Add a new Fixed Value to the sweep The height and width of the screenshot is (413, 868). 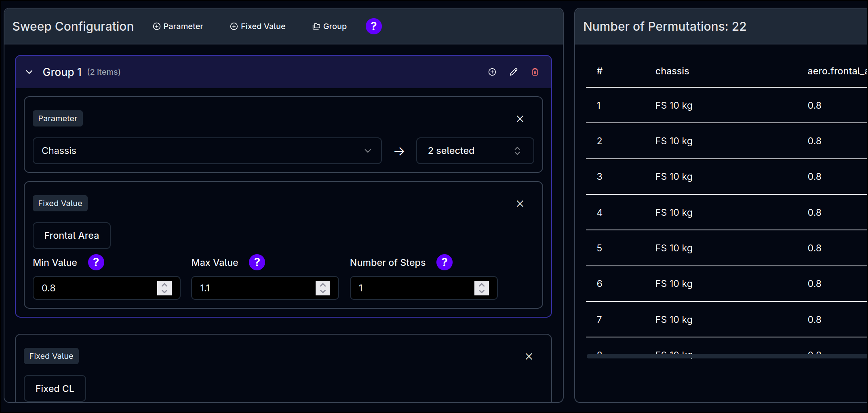258,26
